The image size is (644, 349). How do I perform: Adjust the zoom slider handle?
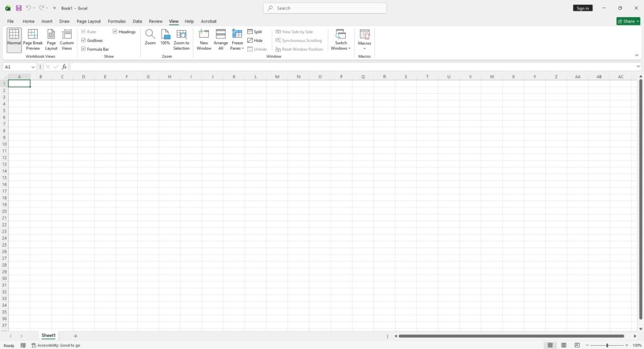[607, 345]
